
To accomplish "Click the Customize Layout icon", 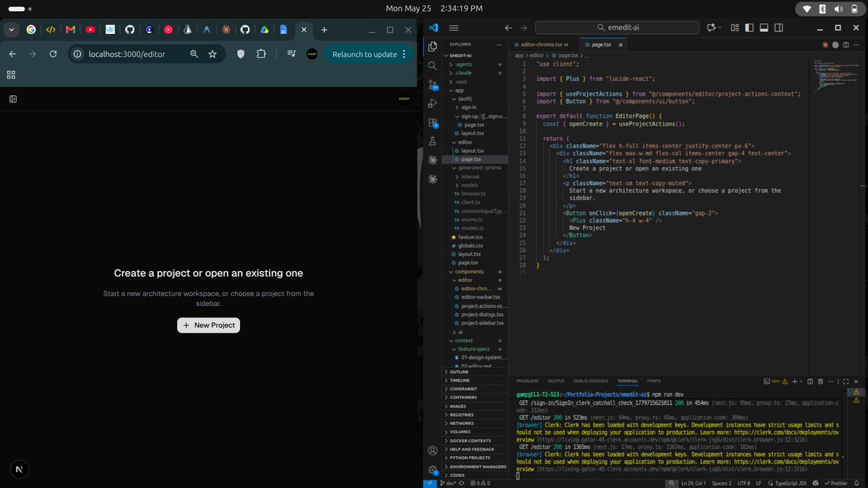I will (735, 27).
